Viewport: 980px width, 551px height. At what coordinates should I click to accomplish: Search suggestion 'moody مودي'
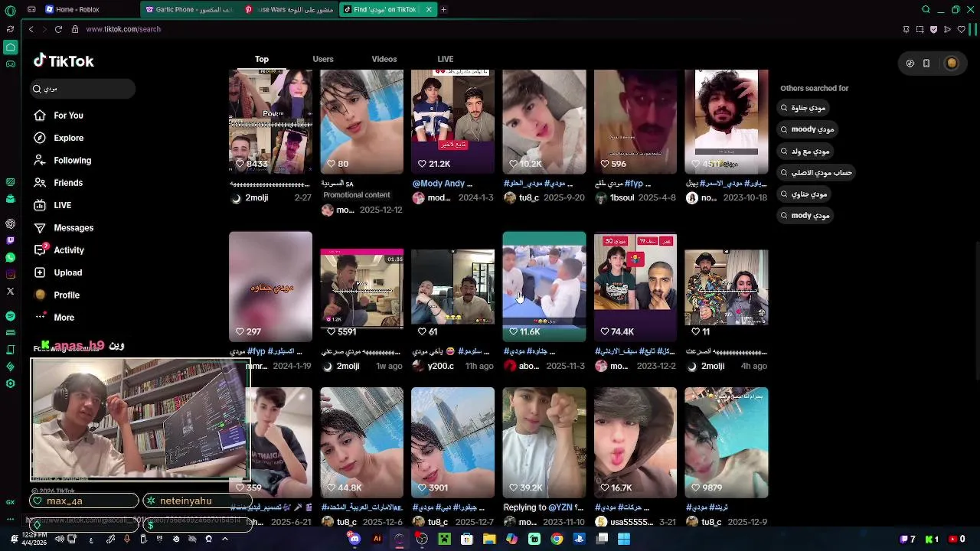click(x=807, y=129)
